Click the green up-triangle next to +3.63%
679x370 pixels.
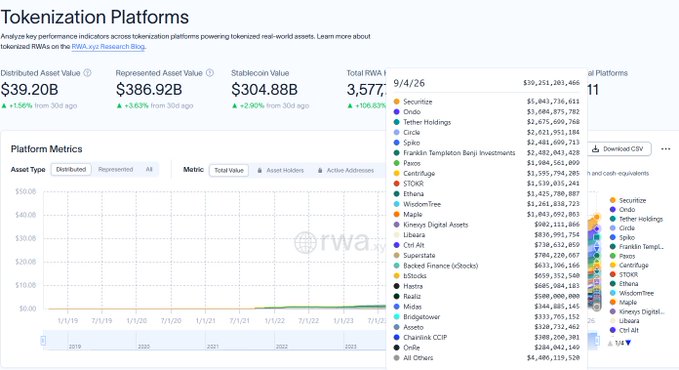click(119, 105)
